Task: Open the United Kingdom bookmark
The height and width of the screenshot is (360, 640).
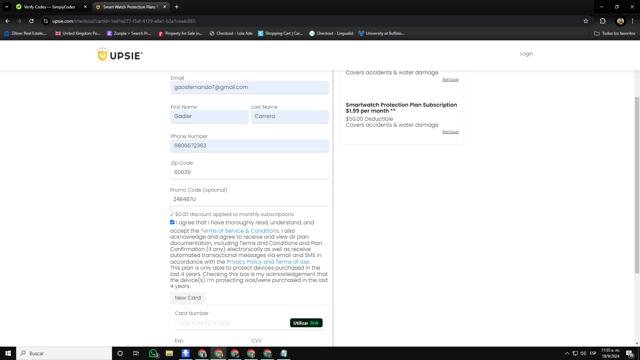Action: [78, 33]
